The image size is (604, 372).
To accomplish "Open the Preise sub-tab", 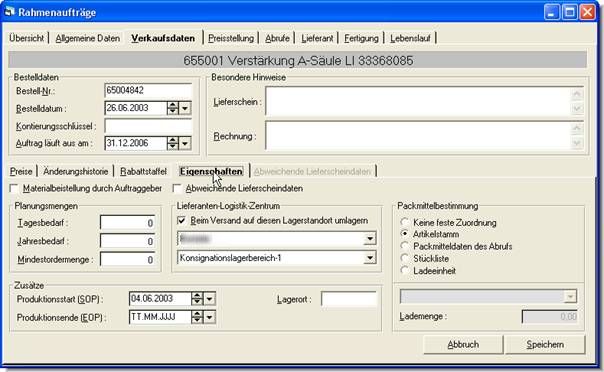I will point(21,171).
